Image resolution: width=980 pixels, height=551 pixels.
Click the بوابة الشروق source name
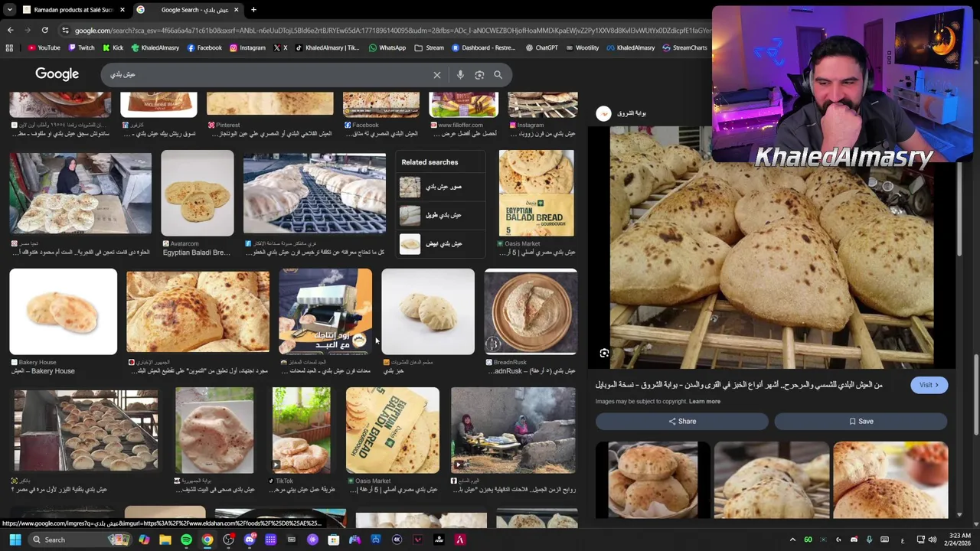click(632, 113)
